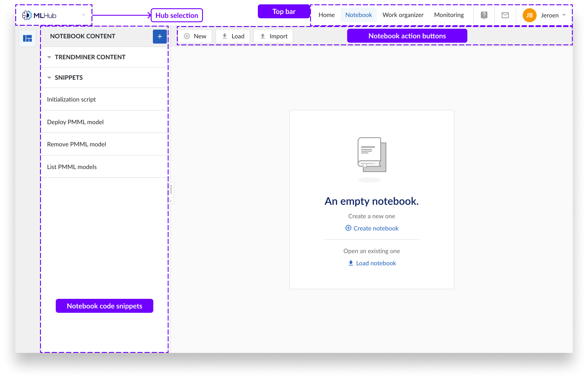The image size is (588, 379).
Task: Click the side panel resize handle
Action: coord(171,189)
